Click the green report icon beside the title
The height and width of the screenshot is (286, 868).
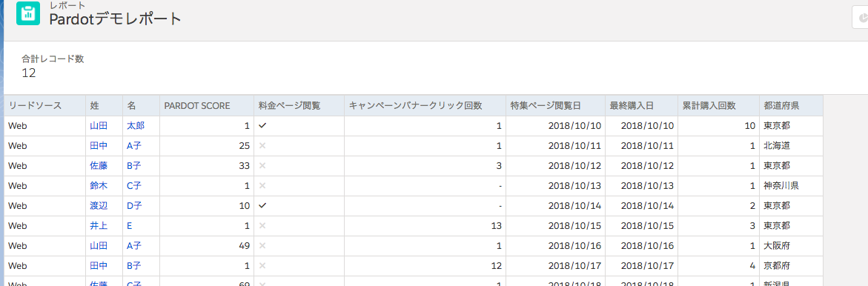[28, 13]
